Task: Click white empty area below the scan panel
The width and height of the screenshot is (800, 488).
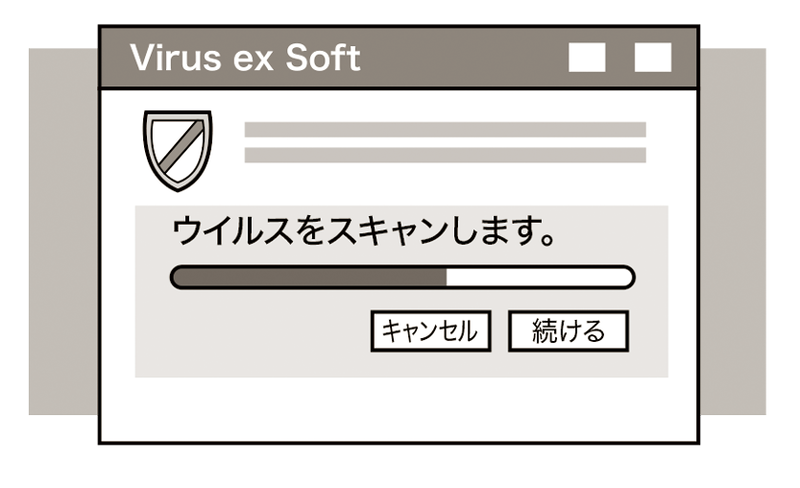Action: [x=400, y=410]
